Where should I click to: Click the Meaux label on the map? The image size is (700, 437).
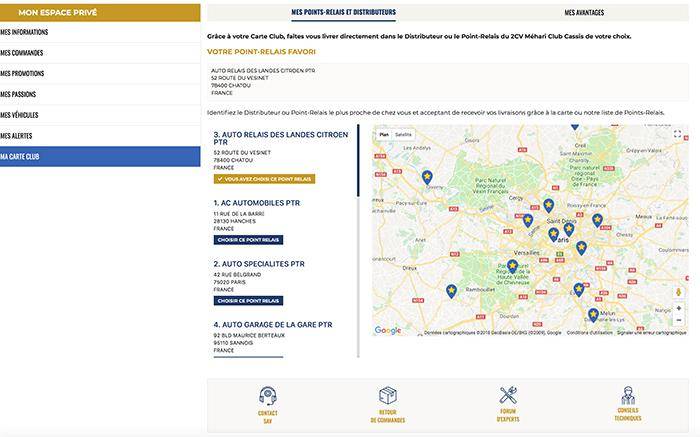pos(644,216)
